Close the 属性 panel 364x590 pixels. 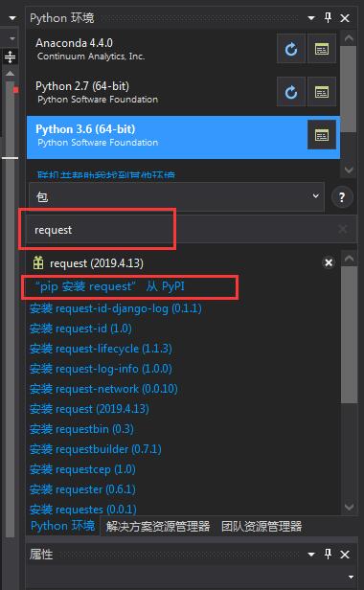(x=345, y=555)
